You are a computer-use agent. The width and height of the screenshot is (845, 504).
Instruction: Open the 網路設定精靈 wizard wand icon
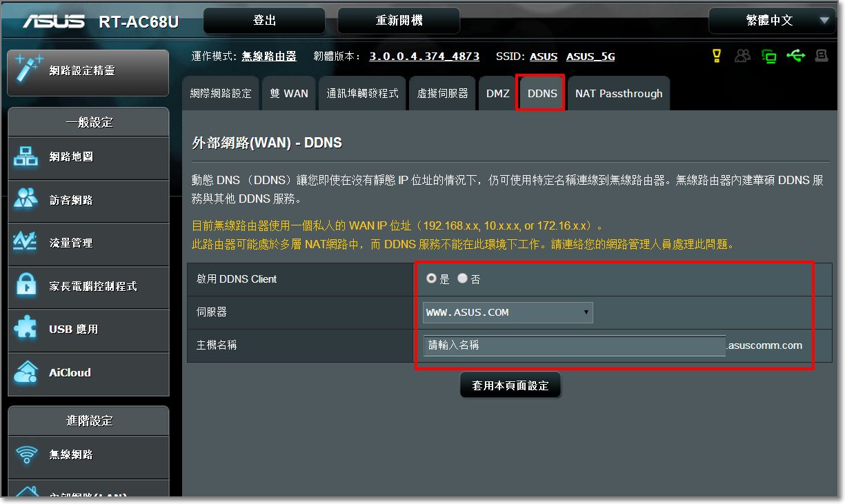click(x=29, y=68)
